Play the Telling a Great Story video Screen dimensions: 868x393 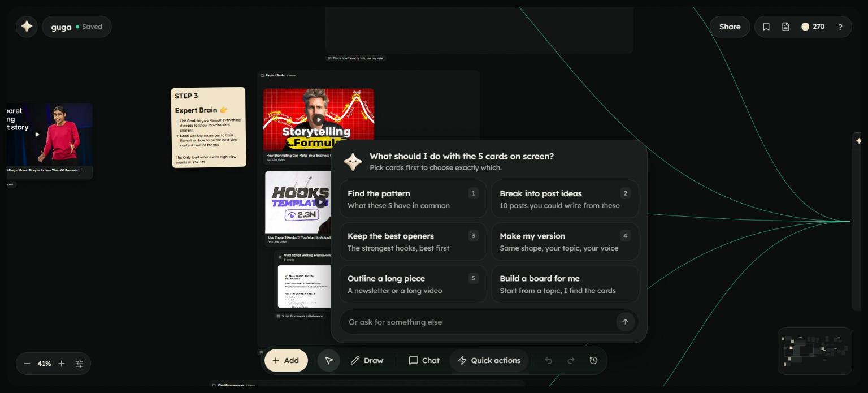pyautogui.click(x=37, y=135)
